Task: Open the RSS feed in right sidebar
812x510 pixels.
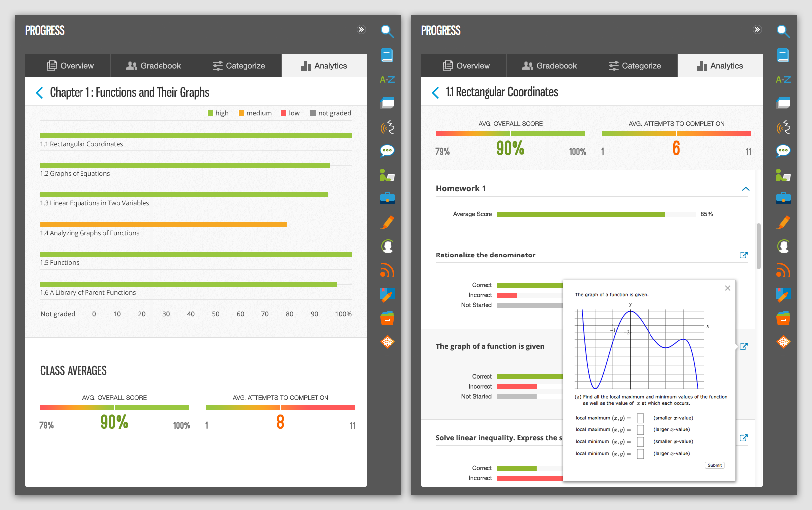Action: point(783,271)
